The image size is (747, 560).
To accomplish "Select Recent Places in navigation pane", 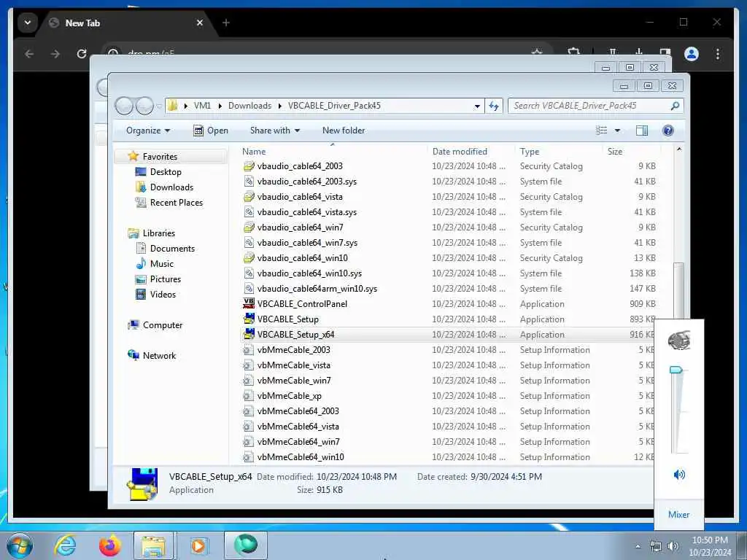I will 177,203.
